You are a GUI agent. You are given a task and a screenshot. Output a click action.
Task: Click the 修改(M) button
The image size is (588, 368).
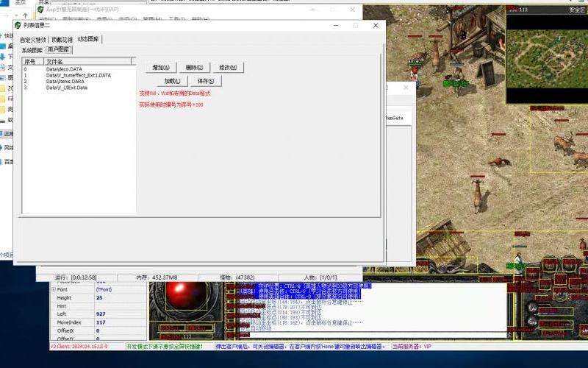click(x=228, y=68)
